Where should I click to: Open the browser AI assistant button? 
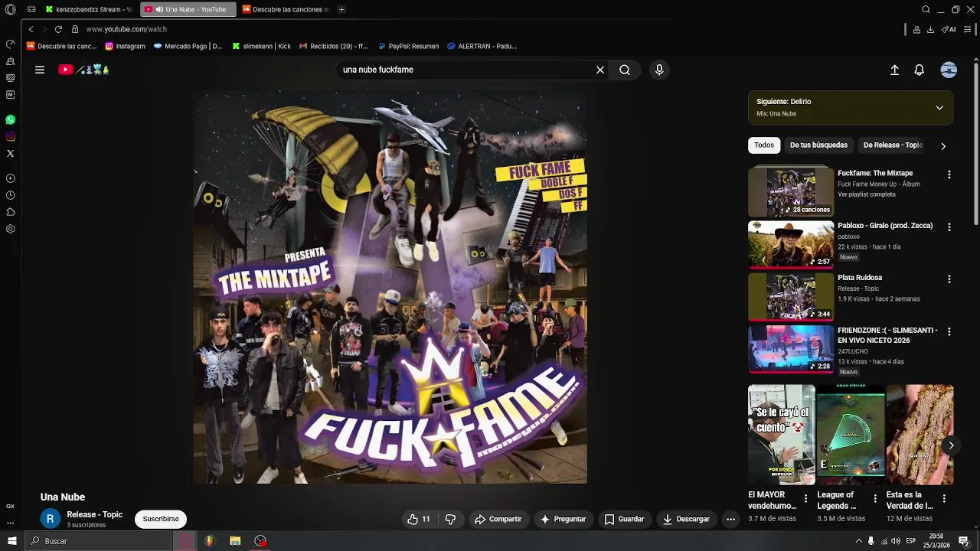click(x=949, y=29)
